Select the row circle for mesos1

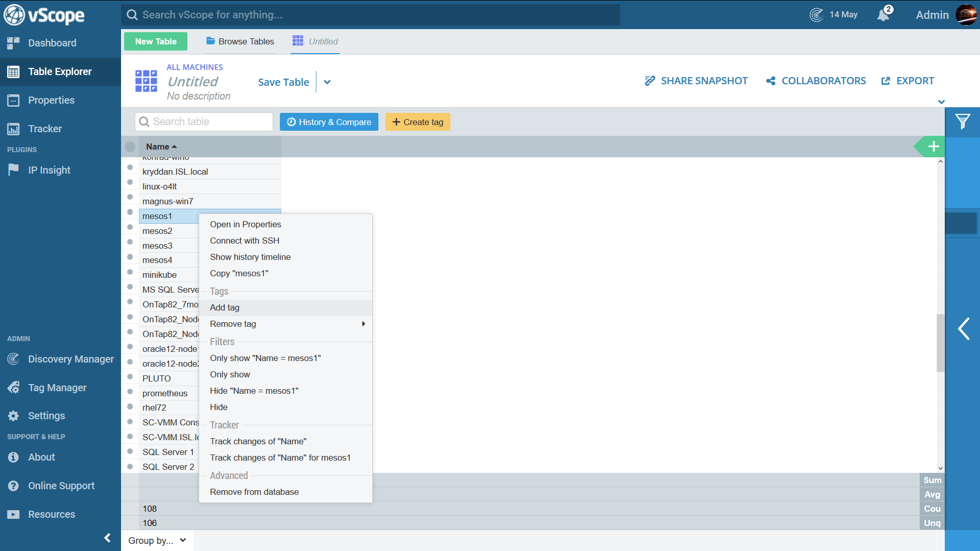point(130,212)
